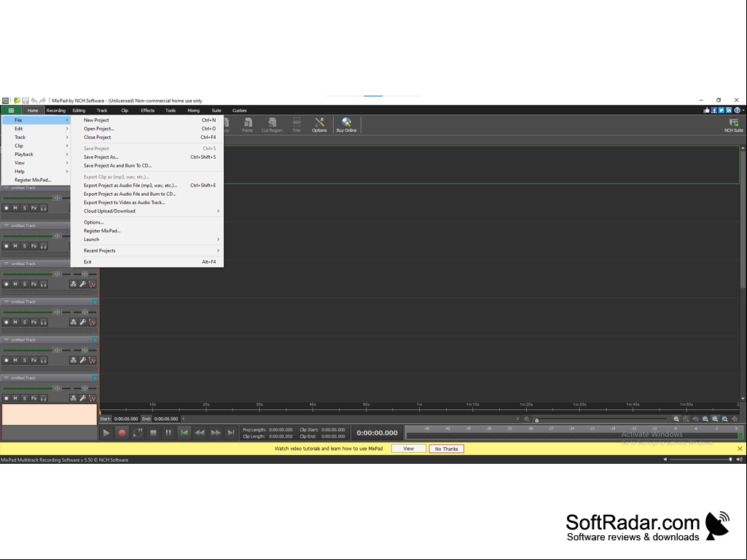The image size is (747, 560).
Task: Expand the Cloud Upload/Download submenu
Action: pyautogui.click(x=146, y=211)
